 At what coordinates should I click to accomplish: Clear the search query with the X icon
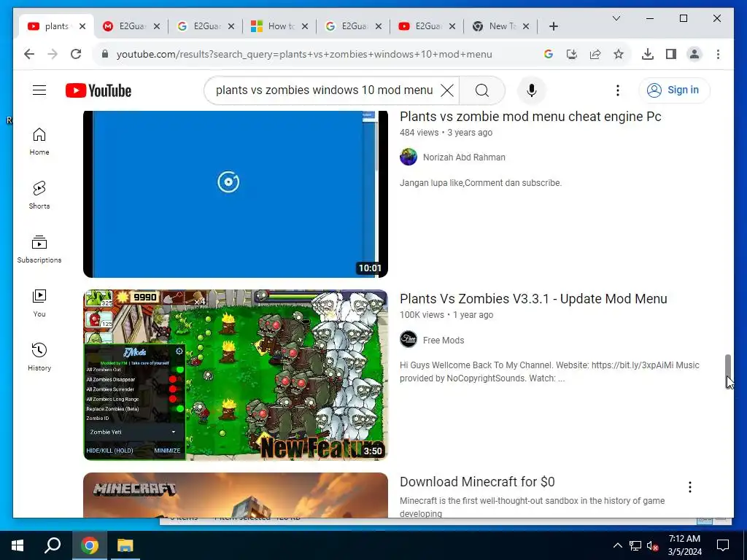(x=447, y=90)
